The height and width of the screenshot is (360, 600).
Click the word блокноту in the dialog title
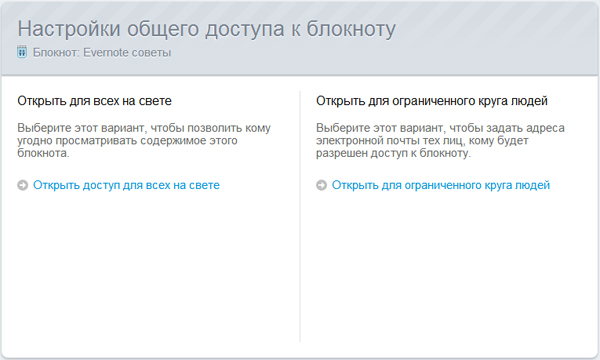coord(351,29)
